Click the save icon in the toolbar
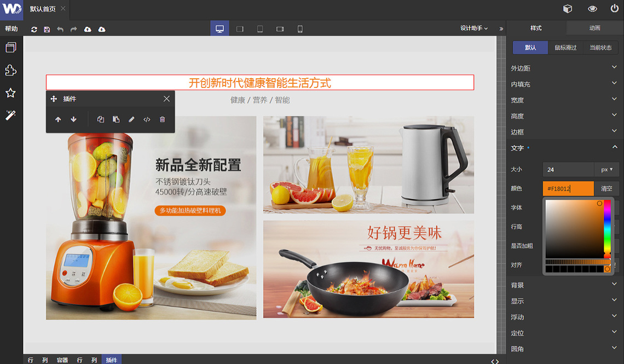The height and width of the screenshot is (364, 624). coord(47,29)
